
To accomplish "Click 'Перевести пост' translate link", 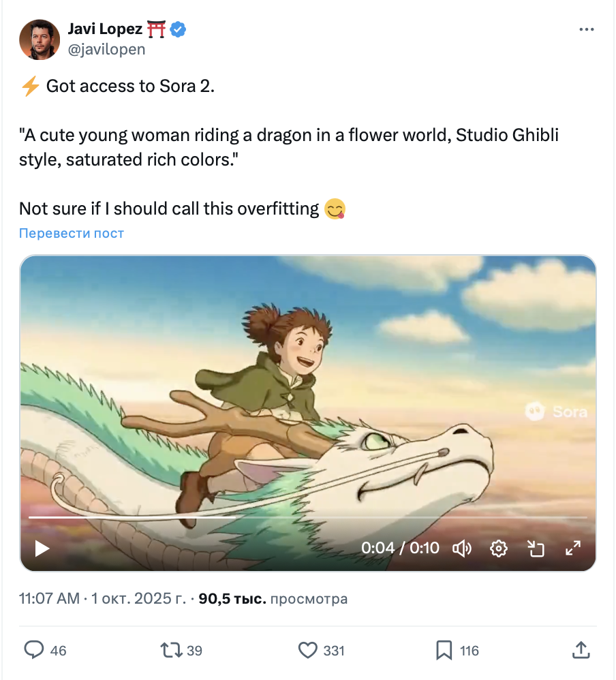I will point(72,233).
